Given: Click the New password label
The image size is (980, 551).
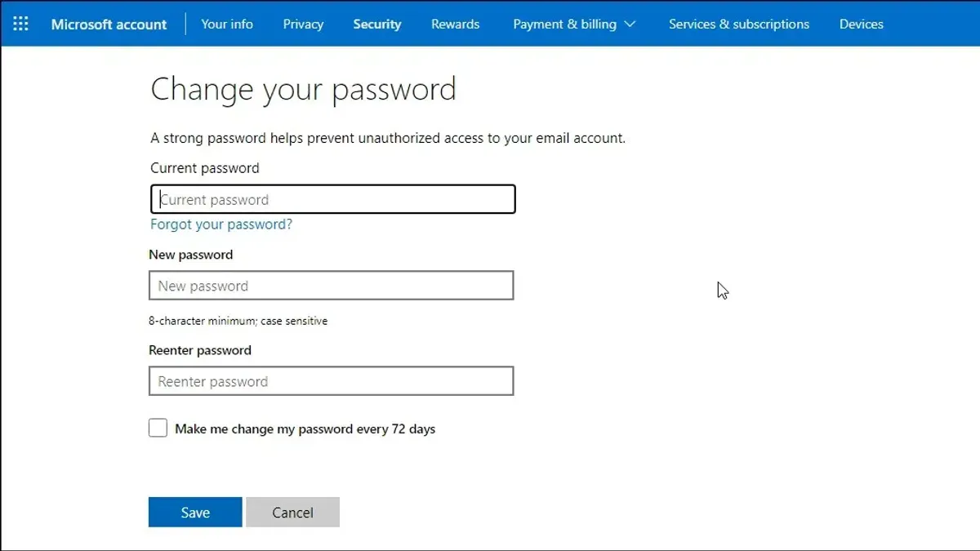Looking at the screenshot, I should point(190,255).
